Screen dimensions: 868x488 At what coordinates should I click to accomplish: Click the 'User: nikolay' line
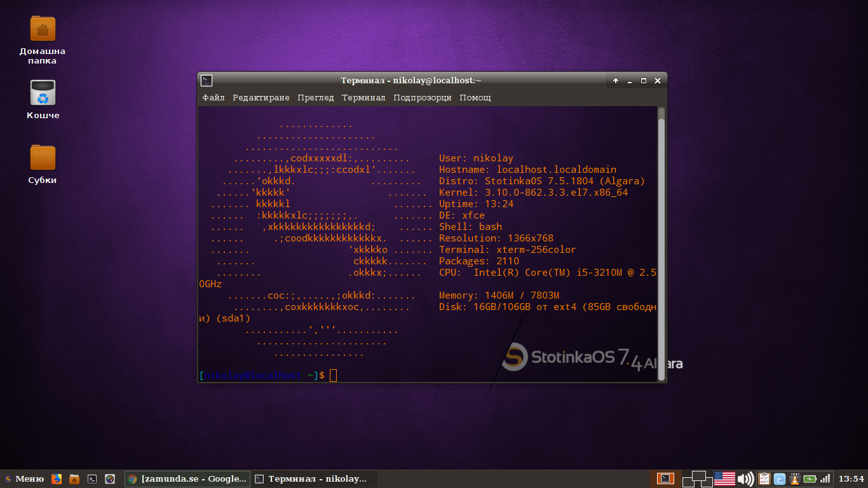[x=476, y=158]
